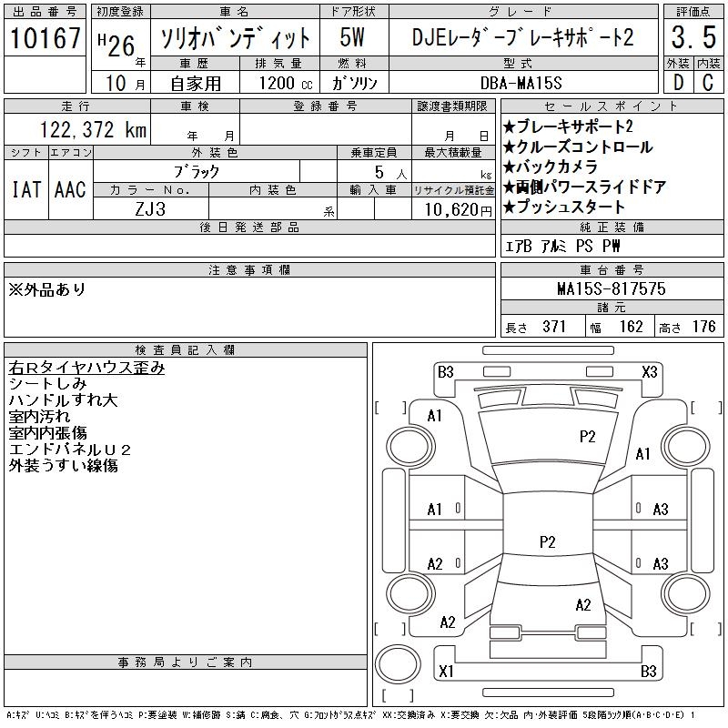Click the inspector note 室内内張傷
728x728 pixels.
(x=47, y=433)
